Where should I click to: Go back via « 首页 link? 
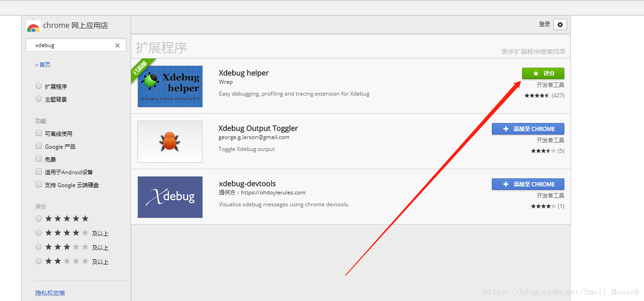pos(43,64)
